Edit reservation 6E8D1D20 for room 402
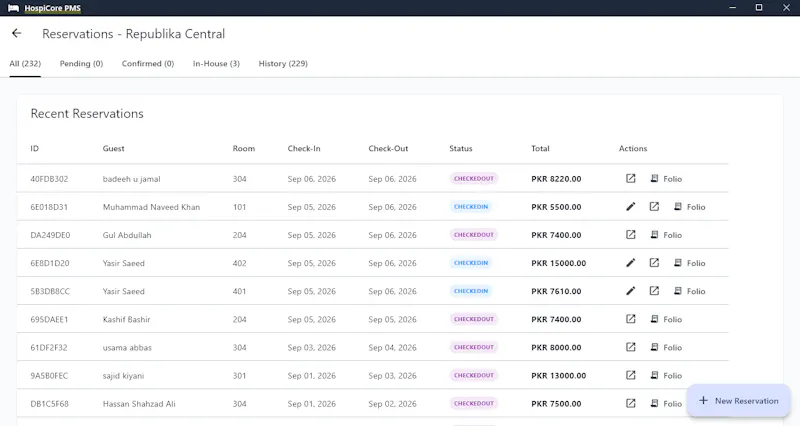 click(631, 263)
